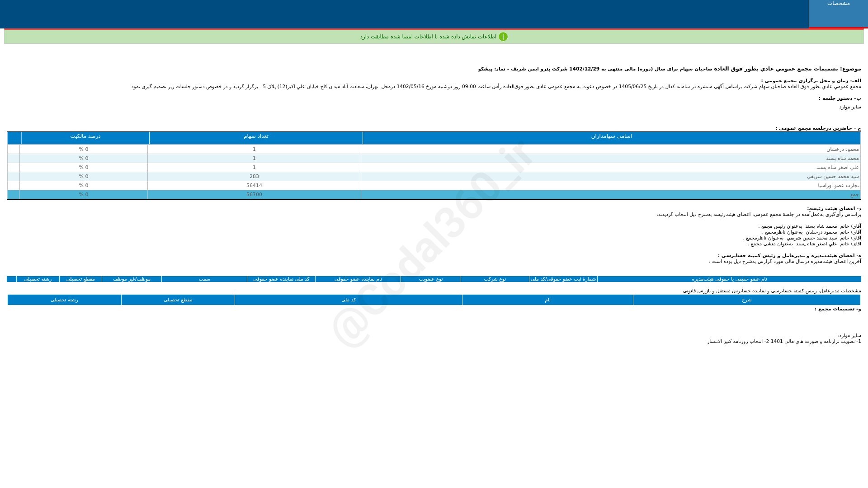Click the سمت column header
The height and width of the screenshot is (488, 868).
(204, 279)
